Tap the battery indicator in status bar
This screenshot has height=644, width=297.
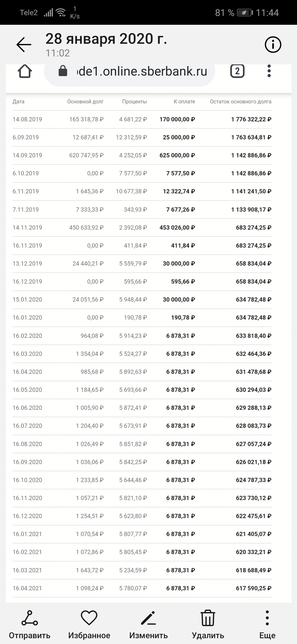(245, 13)
